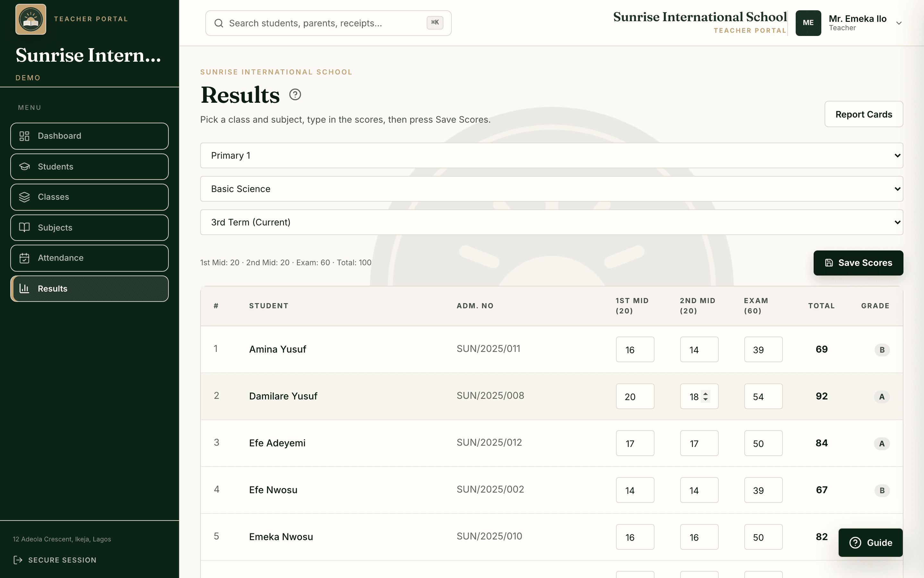Screen dimensions: 924x578
Task: Expand the Mr. Emeka Ilo account chevron
Action: 899,23
